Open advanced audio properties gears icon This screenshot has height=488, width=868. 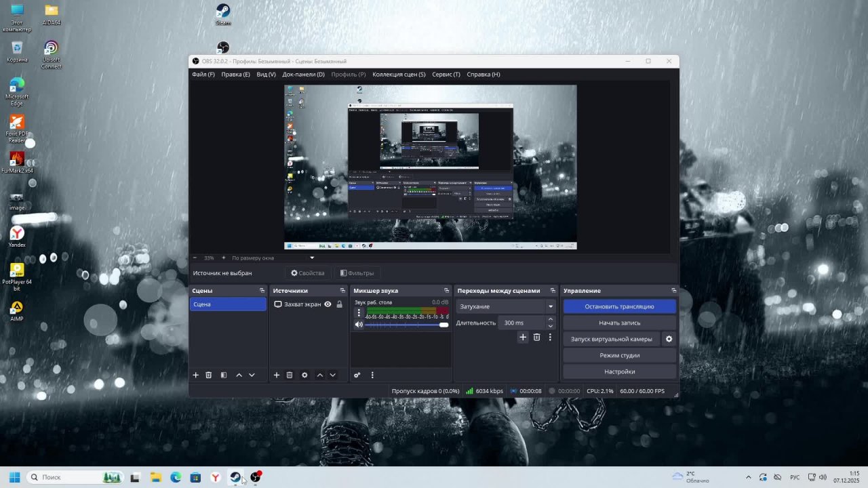357,375
